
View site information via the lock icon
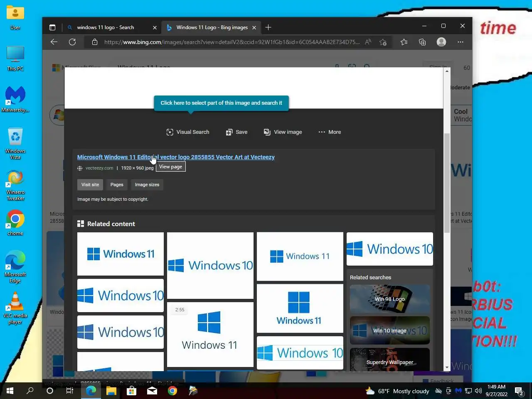[x=95, y=42]
